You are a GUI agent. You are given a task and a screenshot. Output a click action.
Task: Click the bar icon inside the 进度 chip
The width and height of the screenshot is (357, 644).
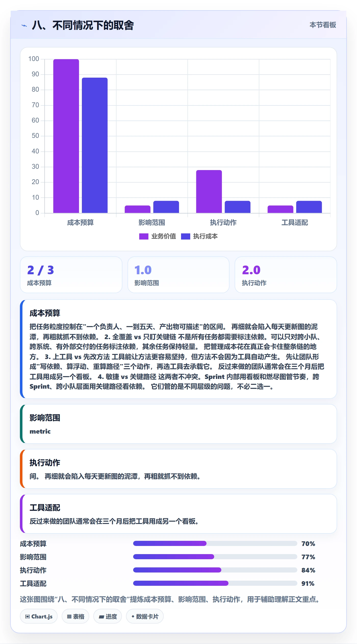click(x=101, y=617)
